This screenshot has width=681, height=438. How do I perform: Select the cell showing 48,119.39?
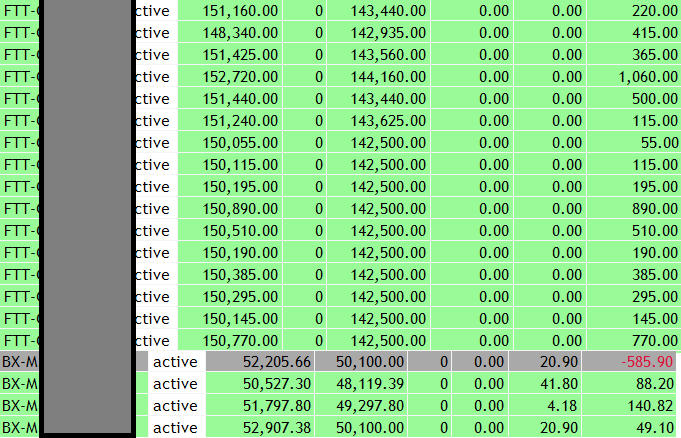pos(361,384)
